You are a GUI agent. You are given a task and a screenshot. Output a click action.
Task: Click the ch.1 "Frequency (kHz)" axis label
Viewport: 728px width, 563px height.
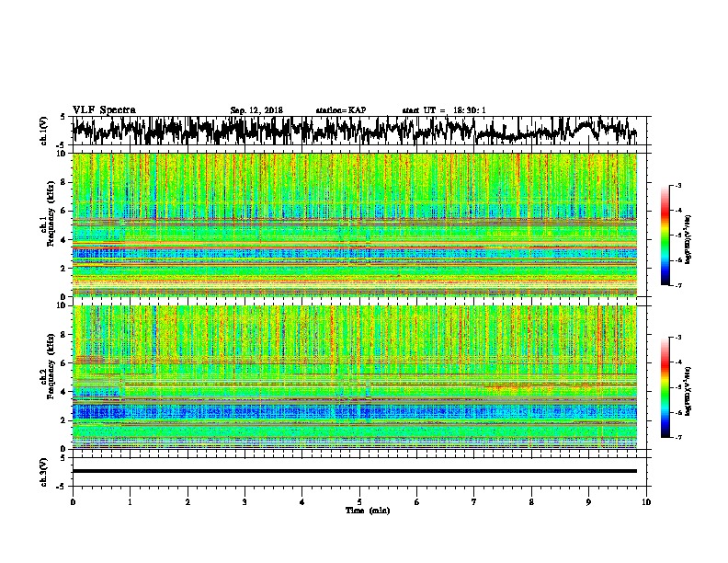51,214
